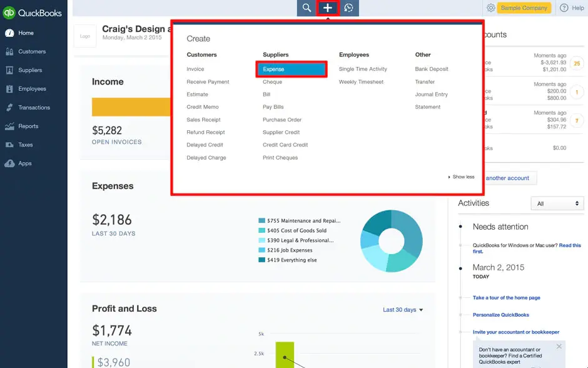Click the Cost of Goods Sold swatch
Viewport: 588px width, 368px height.
(x=261, y=230)
